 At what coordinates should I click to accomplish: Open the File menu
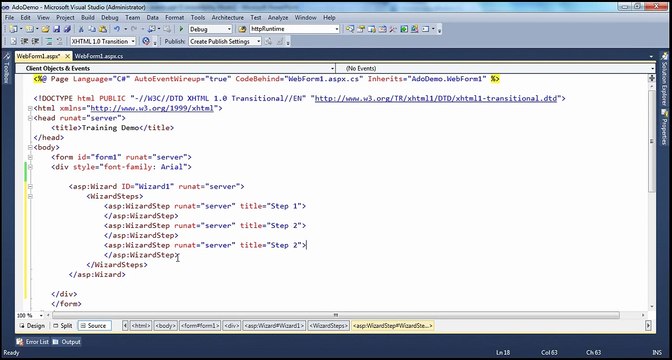(9, 18)
